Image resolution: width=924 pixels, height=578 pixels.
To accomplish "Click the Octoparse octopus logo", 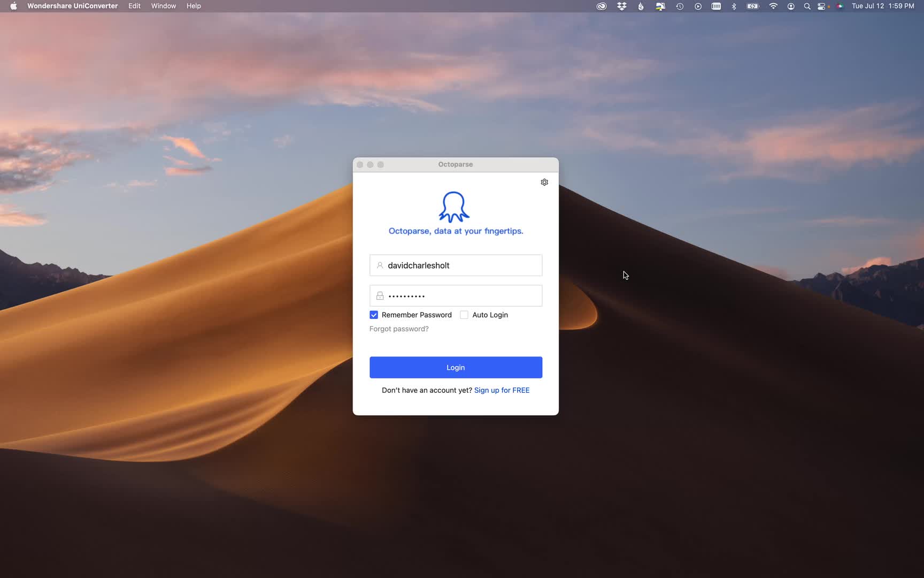I will [455, 207].
